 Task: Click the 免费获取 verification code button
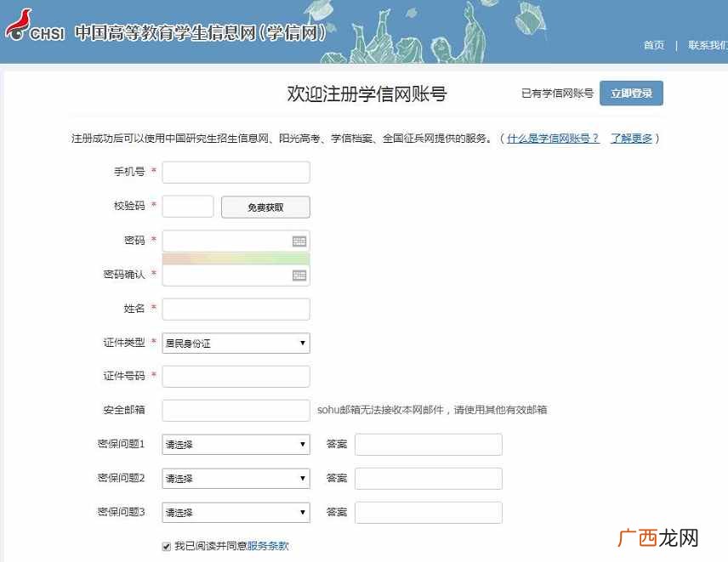(x=265, y=207)
